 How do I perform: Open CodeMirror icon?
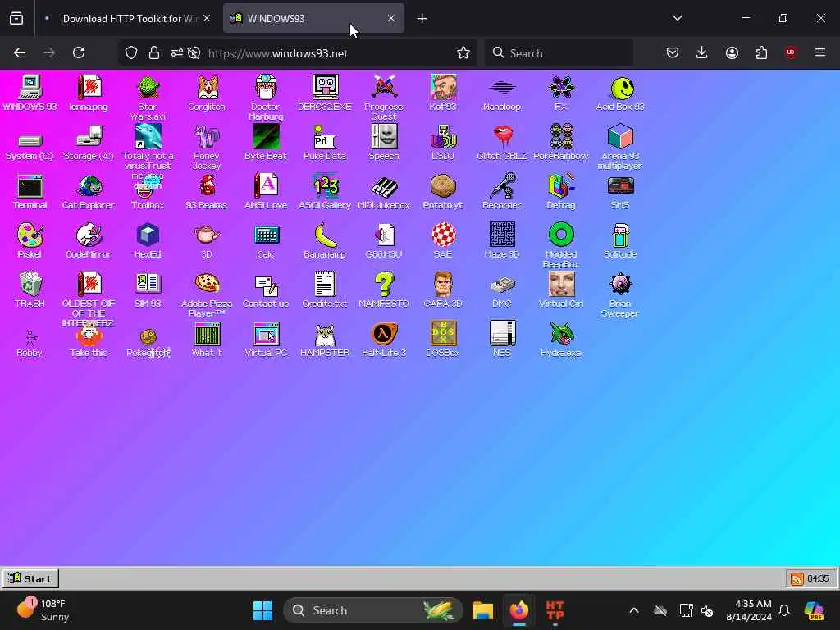pos(89,235)
